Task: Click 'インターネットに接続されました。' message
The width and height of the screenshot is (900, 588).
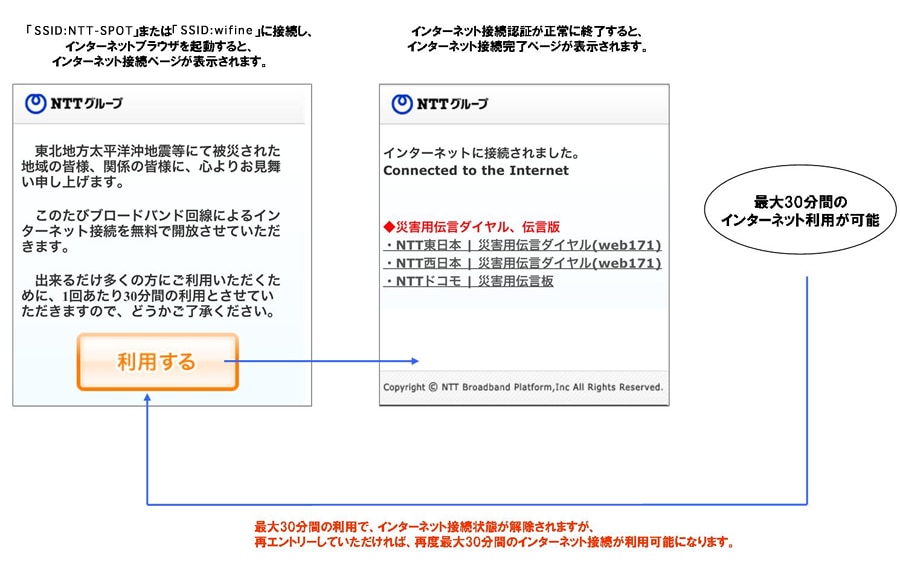Action: pos(482,153)
